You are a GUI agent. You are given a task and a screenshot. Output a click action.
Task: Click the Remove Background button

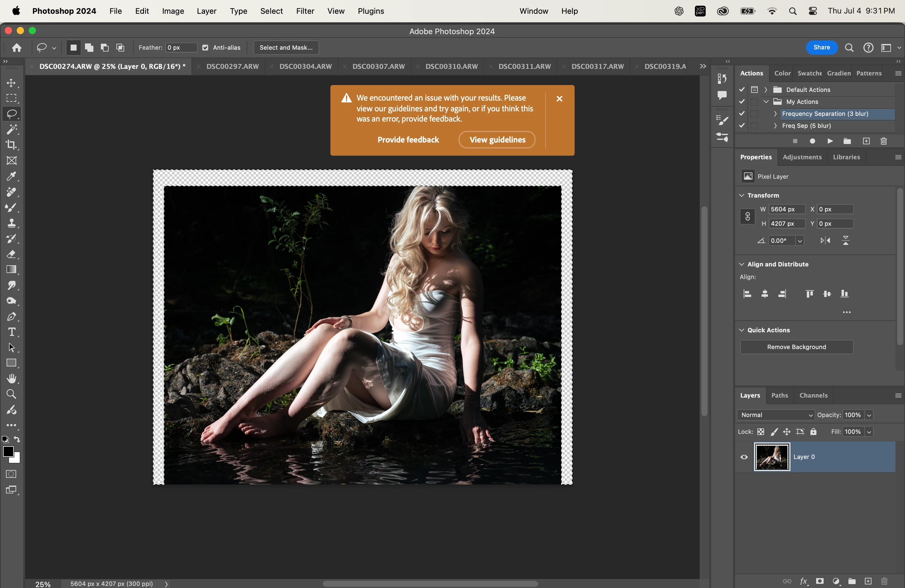click(796, 347)
